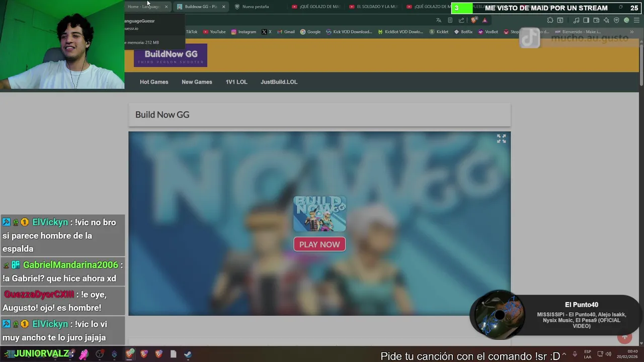Click the MISSISSIPI song title text
The width and height of the screenshot is (644, 362).
pyautogui.click(x=581, y=320)
